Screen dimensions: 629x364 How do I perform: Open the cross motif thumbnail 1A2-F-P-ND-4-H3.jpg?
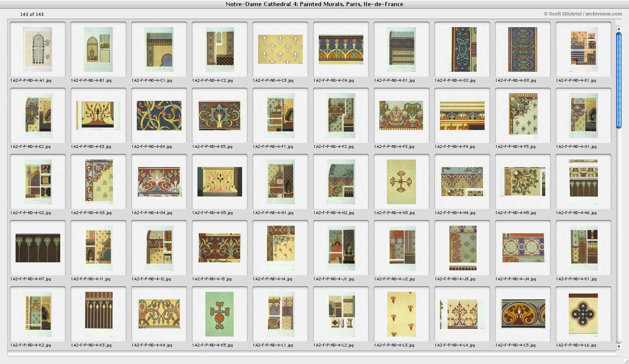[x=402, y=181]
